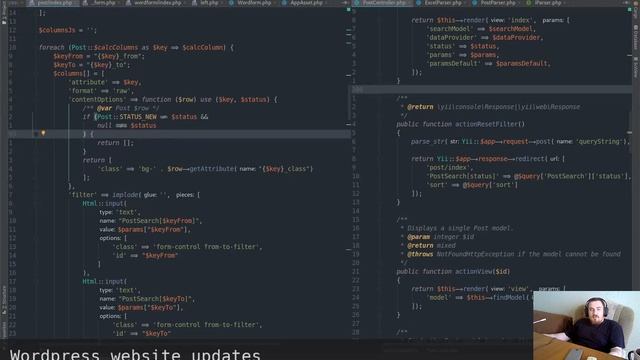
Task: Switch to the _form.php editor tab
Action: coord(101,2)
